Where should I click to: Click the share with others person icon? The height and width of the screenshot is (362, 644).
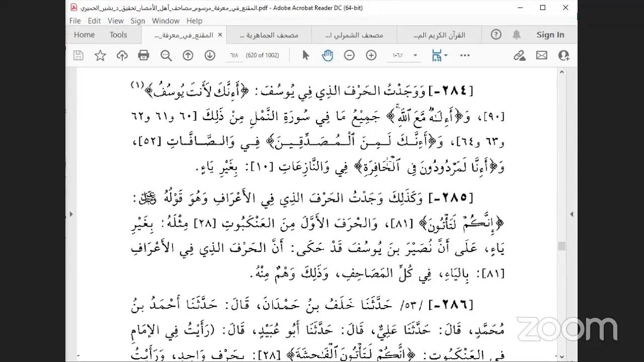pyautogui.click(x=563, y=55)
